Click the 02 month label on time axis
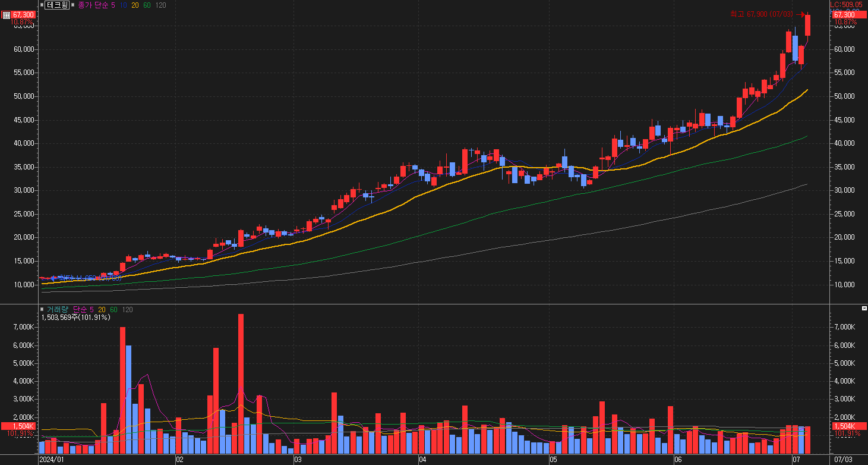868x465 pixels. (x=180, y=460)
